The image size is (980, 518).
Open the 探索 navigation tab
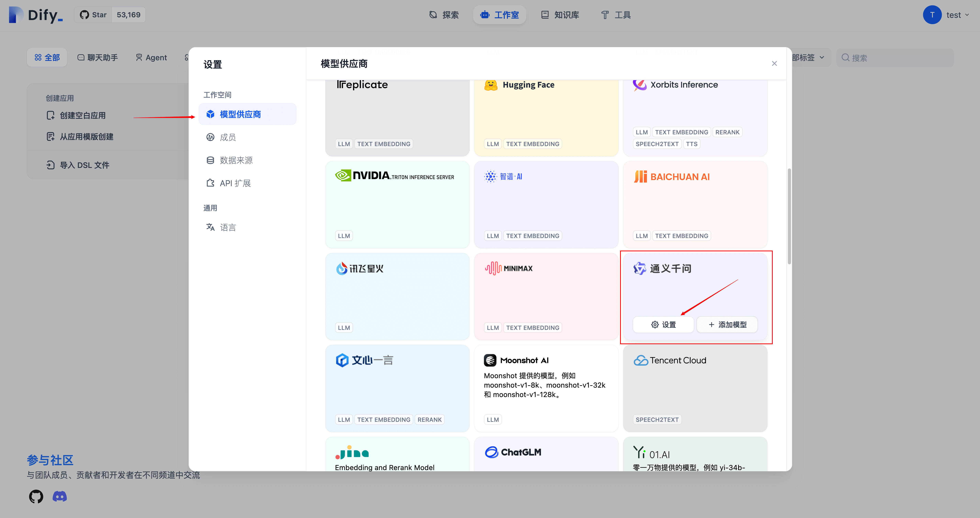pyautogui.click(x=444, y=15)
